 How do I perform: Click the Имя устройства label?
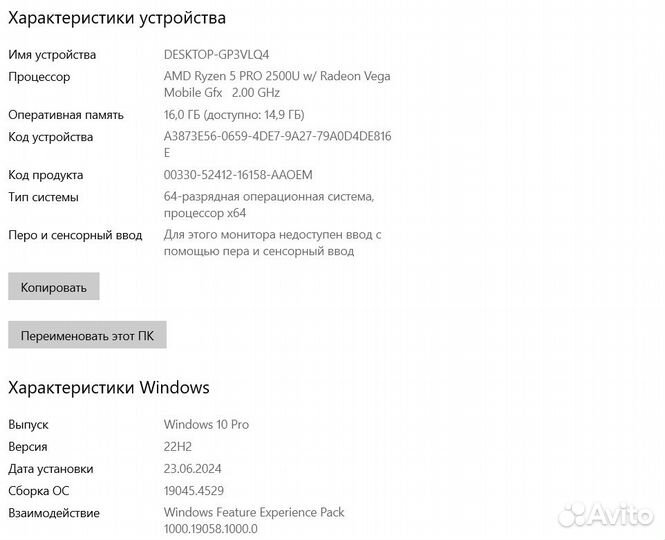click(x=52, y=55)
